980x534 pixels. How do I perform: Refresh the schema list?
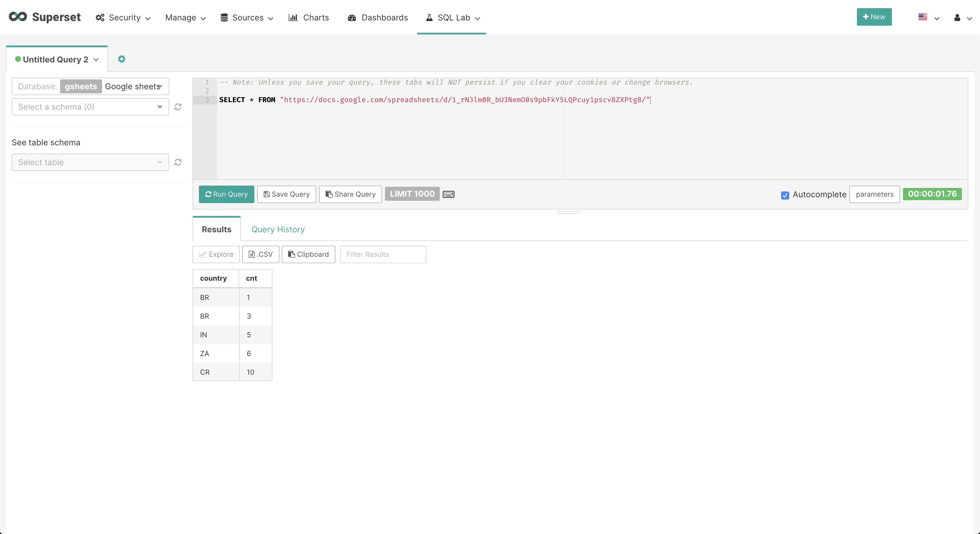pos(178,107)
